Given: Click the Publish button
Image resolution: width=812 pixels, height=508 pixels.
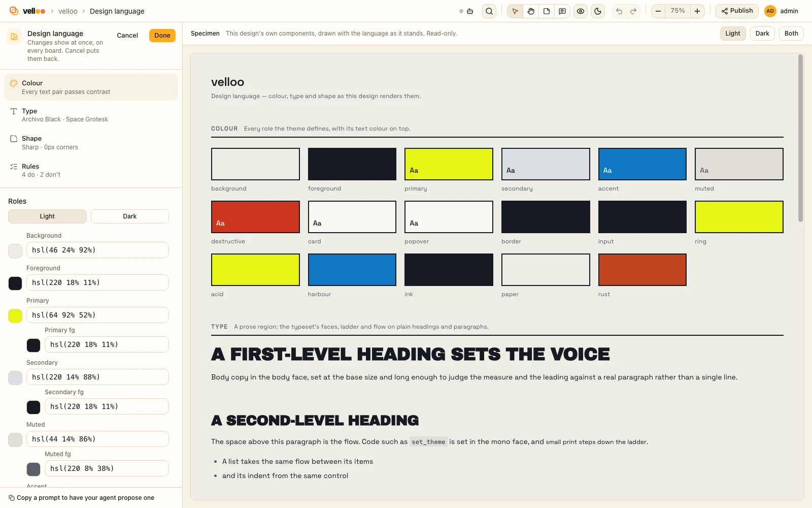Looking at the screenshot, I should (737, 11).
